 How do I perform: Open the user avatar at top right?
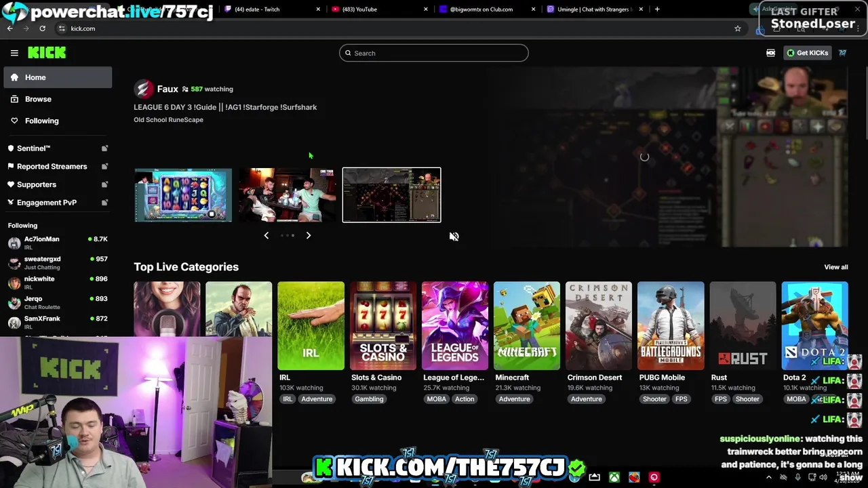click(x=842, y=53)
